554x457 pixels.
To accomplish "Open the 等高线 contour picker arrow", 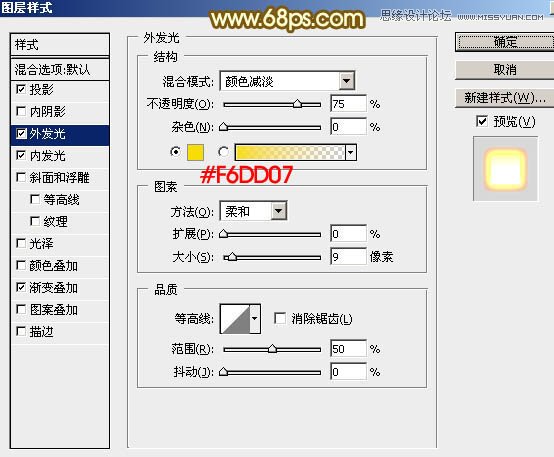I will pyautogui.click(x=255, y=318).
